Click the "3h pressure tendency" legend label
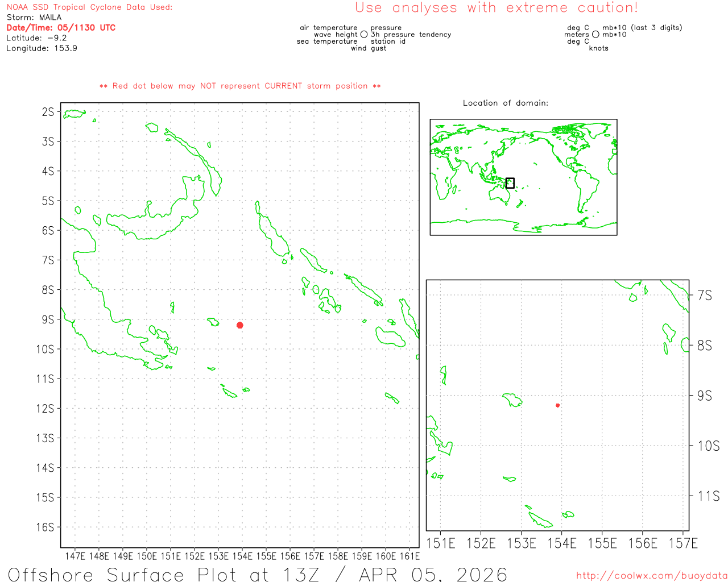The height and width of the screenshot is (582, 728). pos(411,35)
